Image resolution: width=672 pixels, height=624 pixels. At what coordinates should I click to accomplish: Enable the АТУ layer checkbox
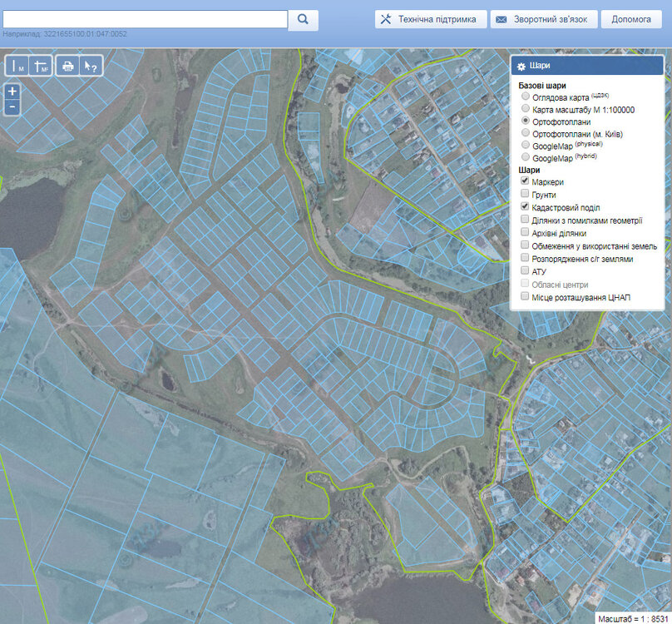tap(525, 270)
